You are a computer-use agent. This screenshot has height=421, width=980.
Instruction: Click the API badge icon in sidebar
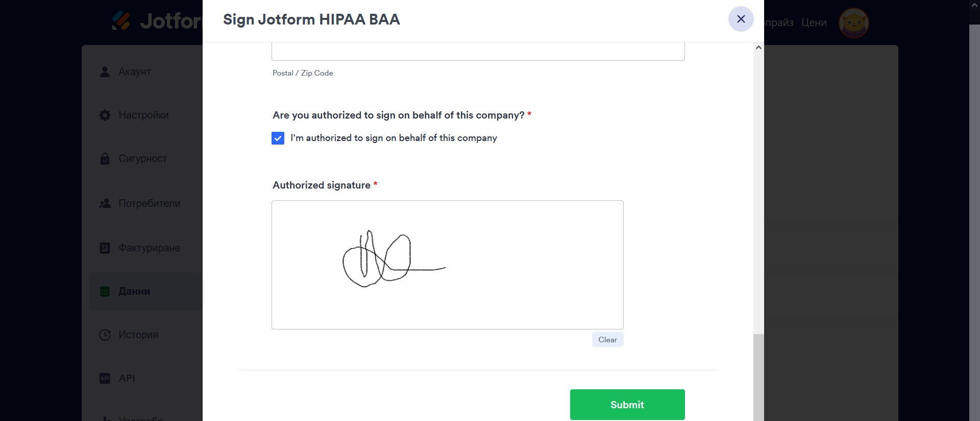105,378
